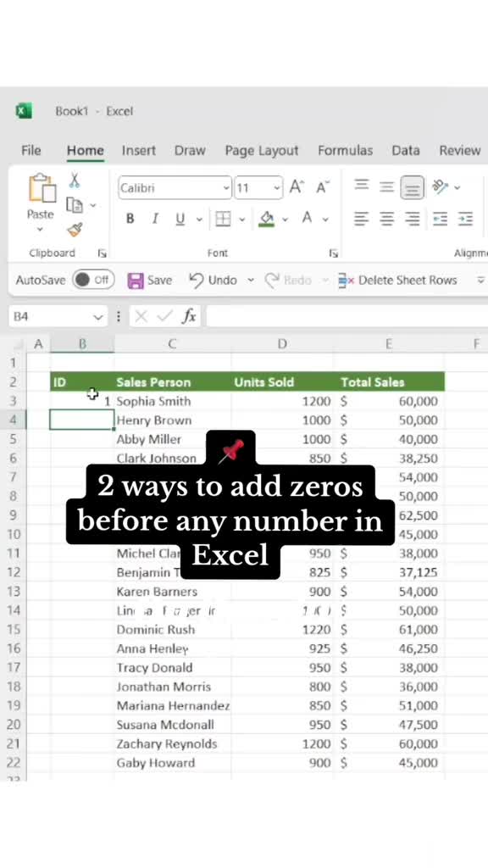The height and width of the screenshot is (868, 488).
Task: Click inside the formula bar field
Action: tap(347, 317)
